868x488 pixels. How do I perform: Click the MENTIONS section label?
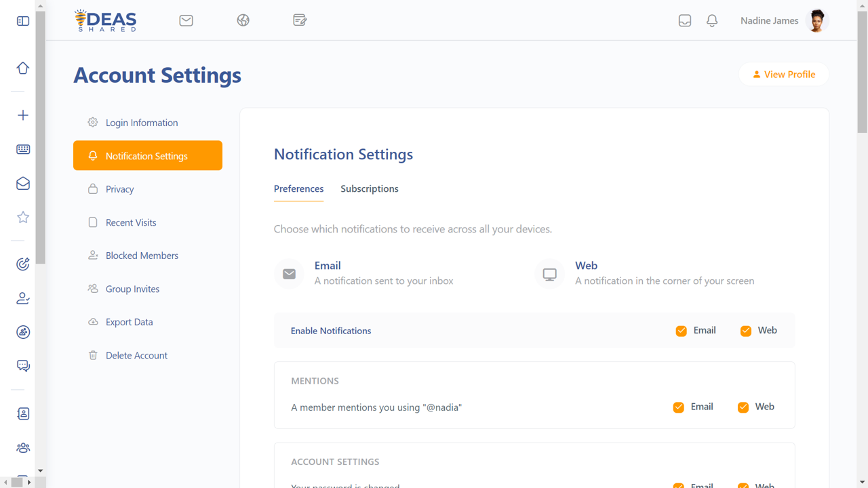point(315,381)
